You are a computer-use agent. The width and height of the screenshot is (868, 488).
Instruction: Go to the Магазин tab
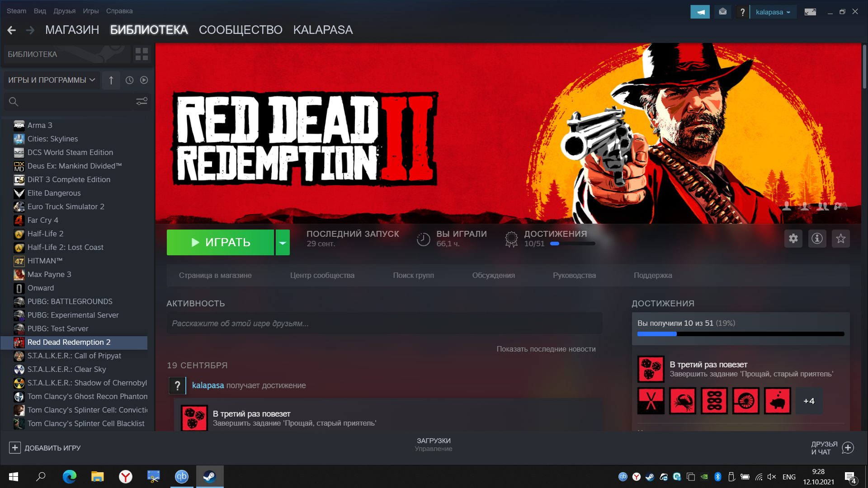pos(72,30)
